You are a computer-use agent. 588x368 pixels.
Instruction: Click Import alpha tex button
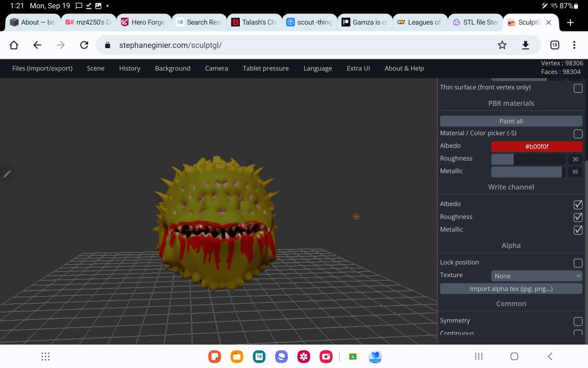point(511,289)
